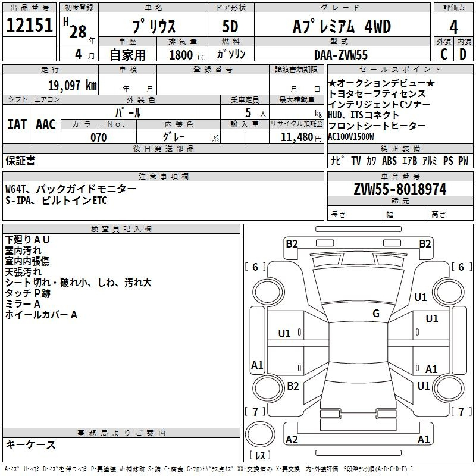This screenshot has height=476, width=476.
Task: Click the top-right B2 front bumper mark
Action: [425, 243]
